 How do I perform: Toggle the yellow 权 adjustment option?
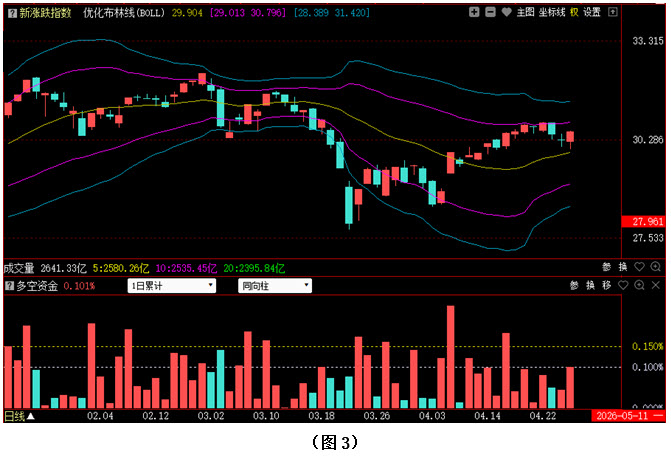575,12
